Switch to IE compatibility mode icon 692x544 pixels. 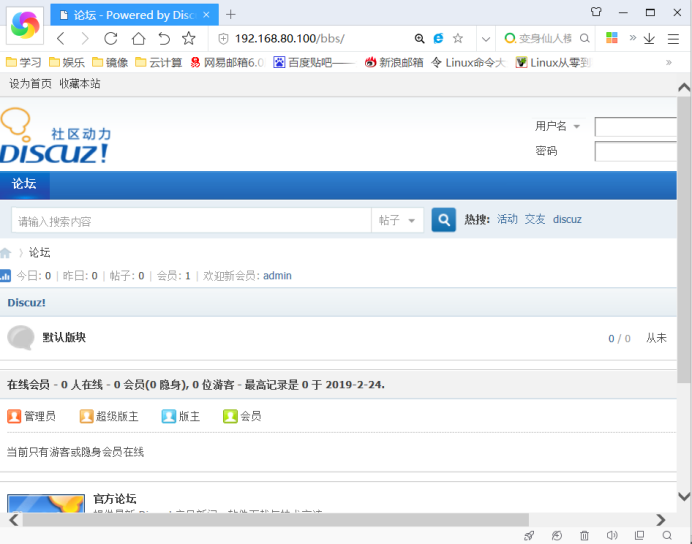438,38
